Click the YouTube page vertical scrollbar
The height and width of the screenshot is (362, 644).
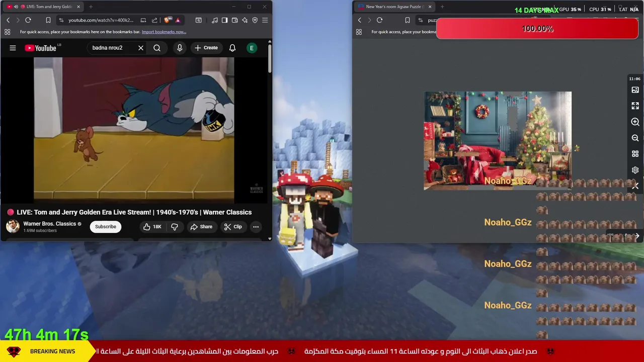coord(270,59)
